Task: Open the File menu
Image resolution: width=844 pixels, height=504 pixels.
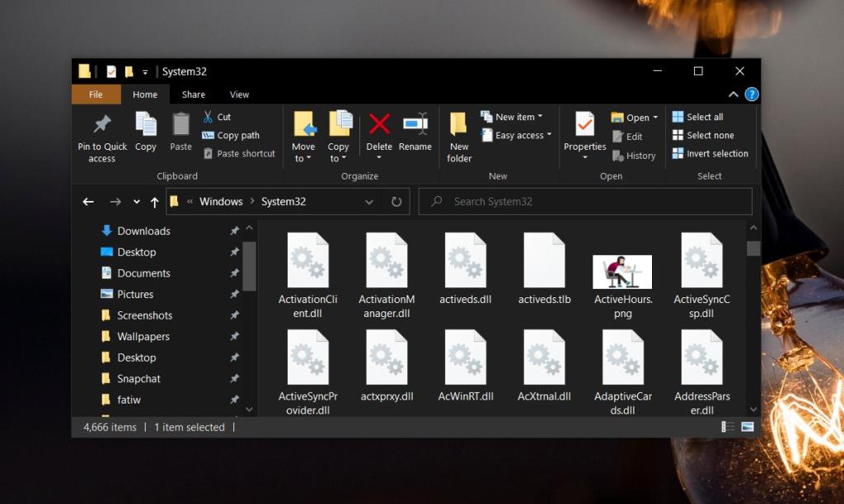Action: pos(96,94)
